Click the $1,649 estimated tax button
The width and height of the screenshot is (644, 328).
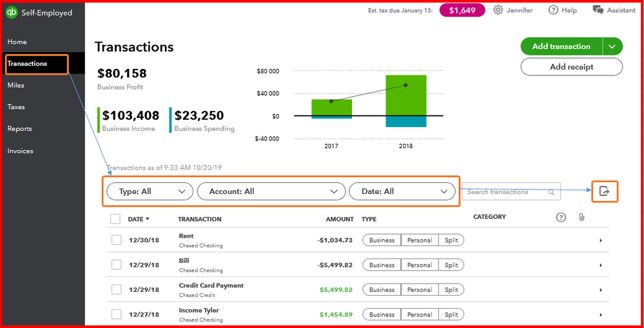tap(462, 10)
